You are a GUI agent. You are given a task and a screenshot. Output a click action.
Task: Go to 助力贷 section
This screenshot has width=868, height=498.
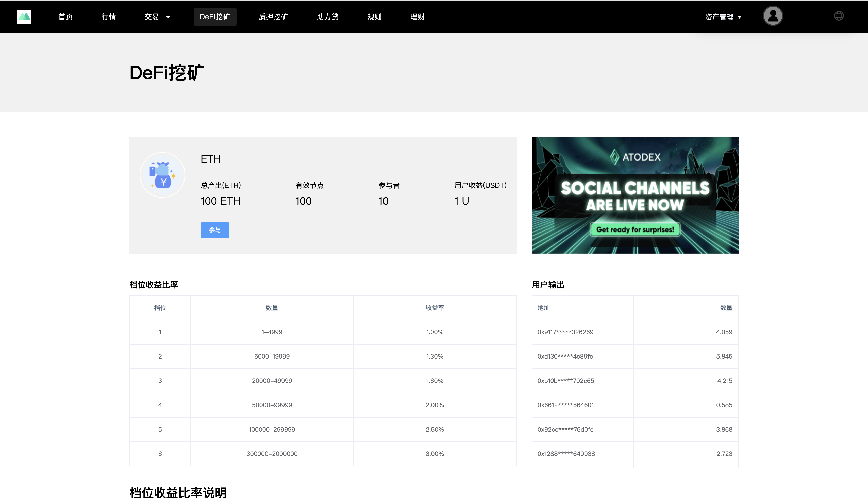pos(327,16)
